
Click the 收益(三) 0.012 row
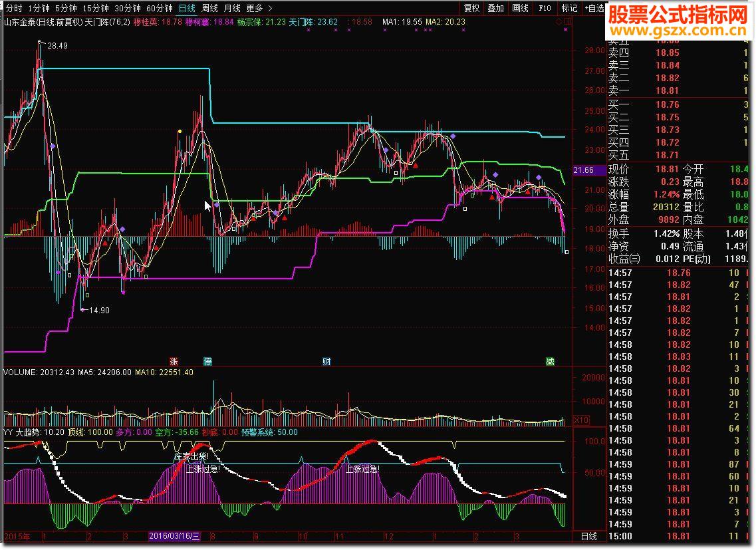point(644,259)
